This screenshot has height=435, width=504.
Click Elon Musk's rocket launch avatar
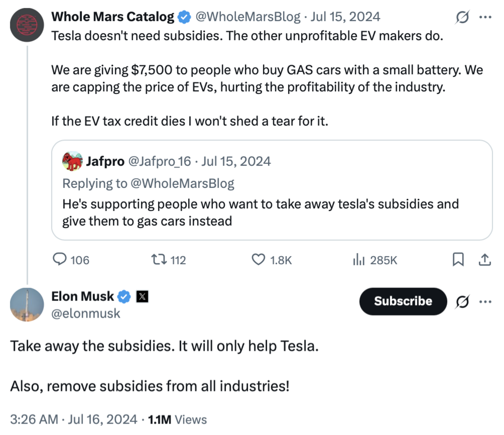(x=26, y=304)
